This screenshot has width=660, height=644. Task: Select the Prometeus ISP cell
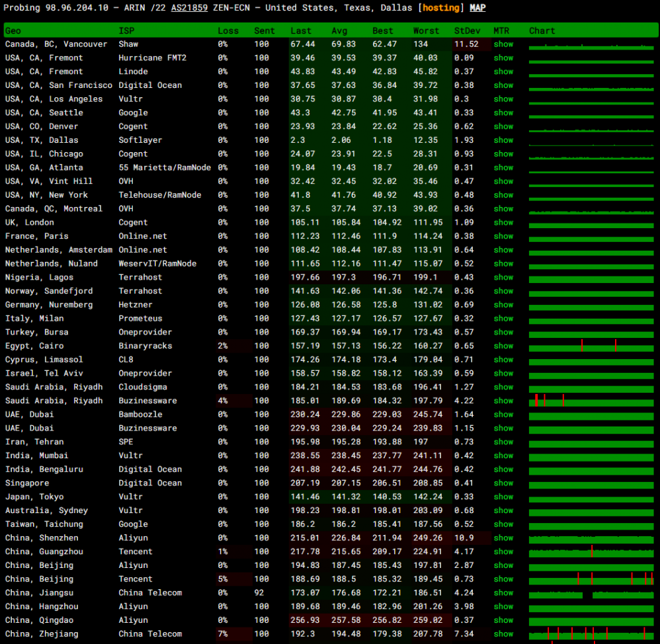point(140,319)
